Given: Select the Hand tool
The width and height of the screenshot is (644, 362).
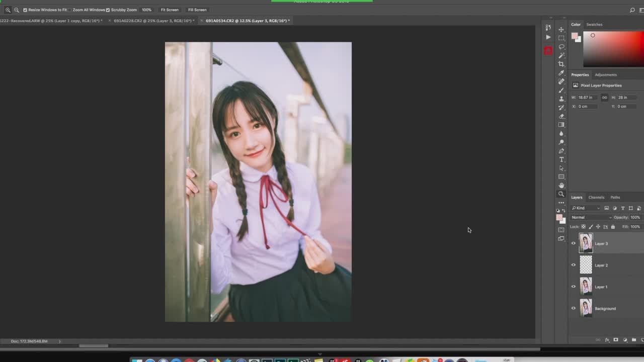Looking at the screenshot, I should click(561, 186).
